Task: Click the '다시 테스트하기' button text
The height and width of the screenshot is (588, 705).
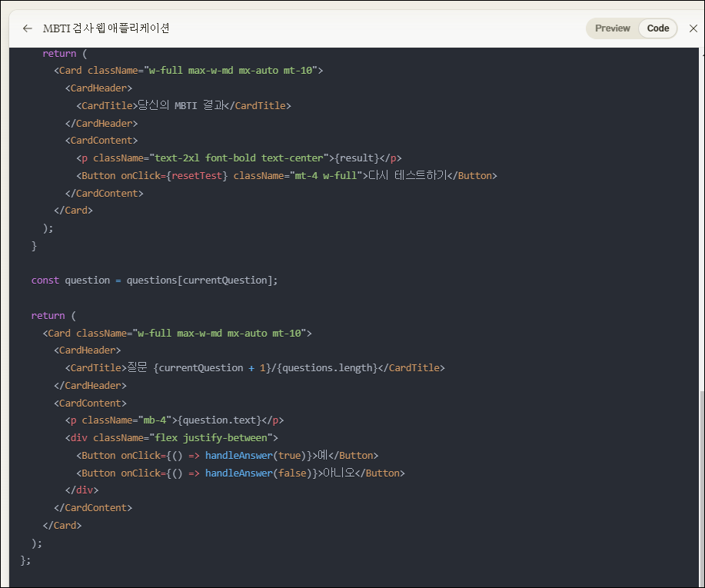Action: click(407, 176)
